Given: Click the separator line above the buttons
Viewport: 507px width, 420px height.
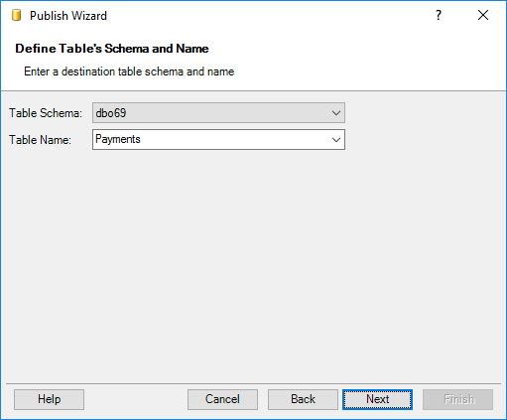Looking at the screenshot, I should point(254,384).
